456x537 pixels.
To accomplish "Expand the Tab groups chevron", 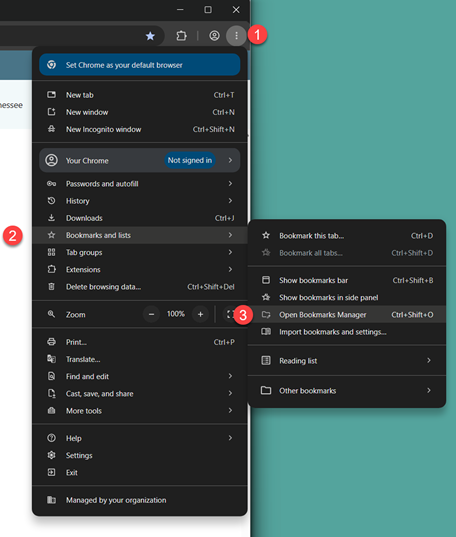I will click(x=230, y=252).
